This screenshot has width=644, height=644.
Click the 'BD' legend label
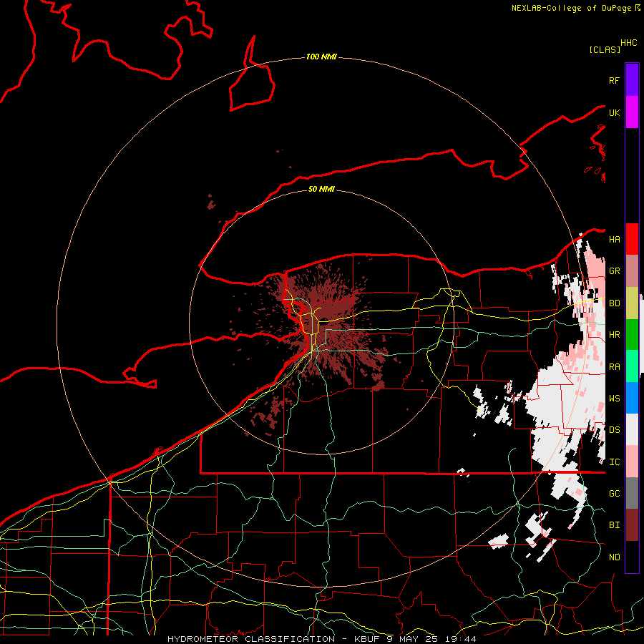[615, 303]
